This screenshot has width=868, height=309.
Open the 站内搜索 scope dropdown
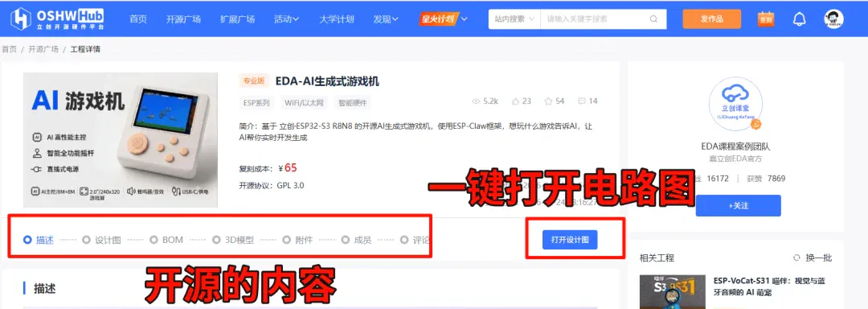tap(514, 19)
